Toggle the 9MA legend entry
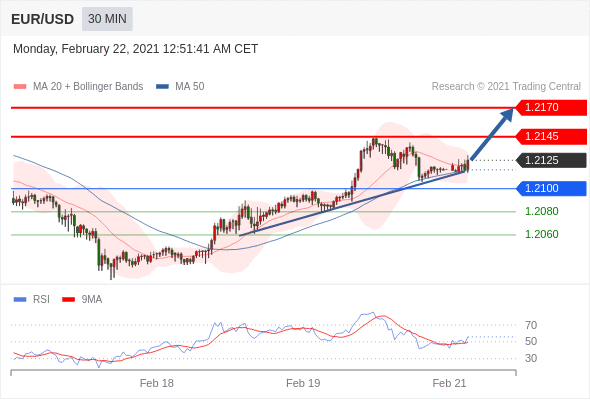Viewport: 590px width, 400px height. coord(82,300)
